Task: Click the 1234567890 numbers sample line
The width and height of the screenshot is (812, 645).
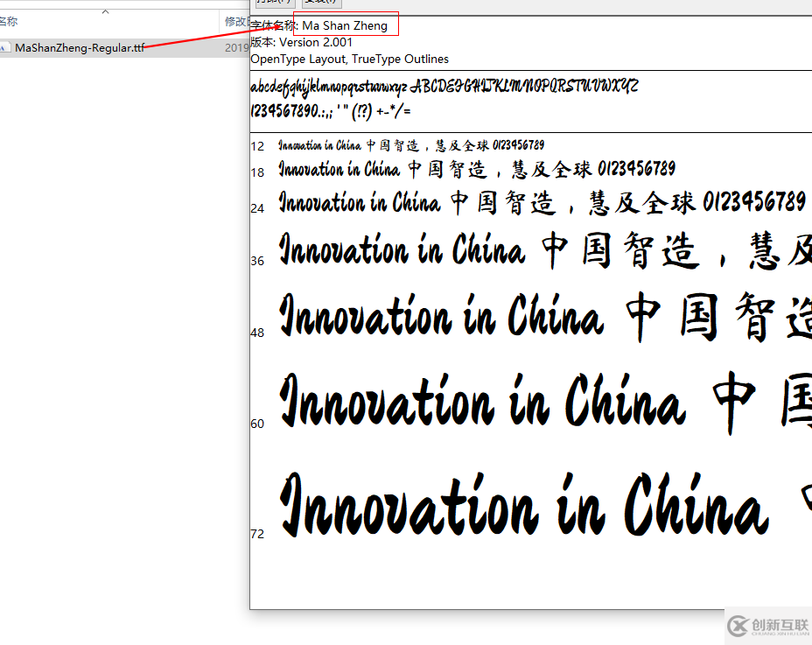Action: coord(332,110)
